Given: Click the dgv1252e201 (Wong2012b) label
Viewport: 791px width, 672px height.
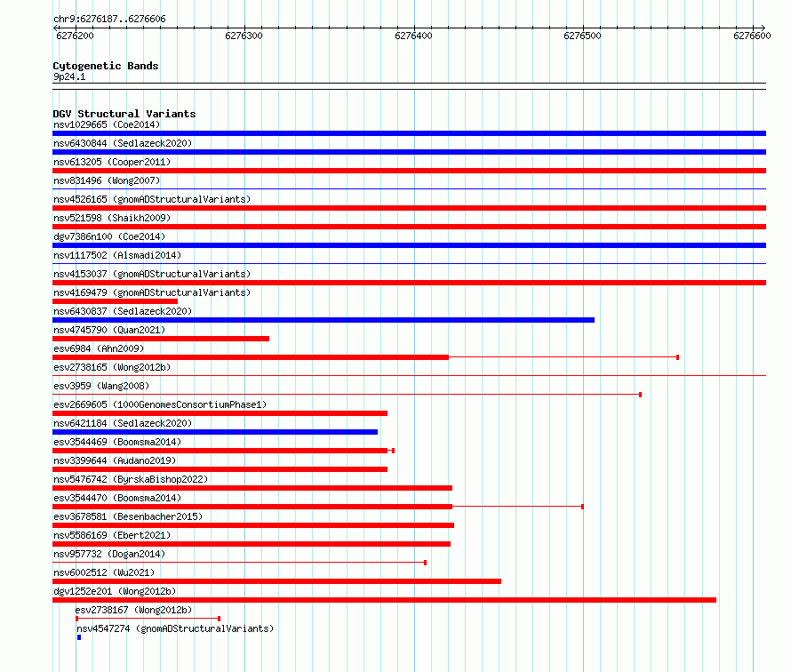Looking at the screenshot, I should point(115,591).
